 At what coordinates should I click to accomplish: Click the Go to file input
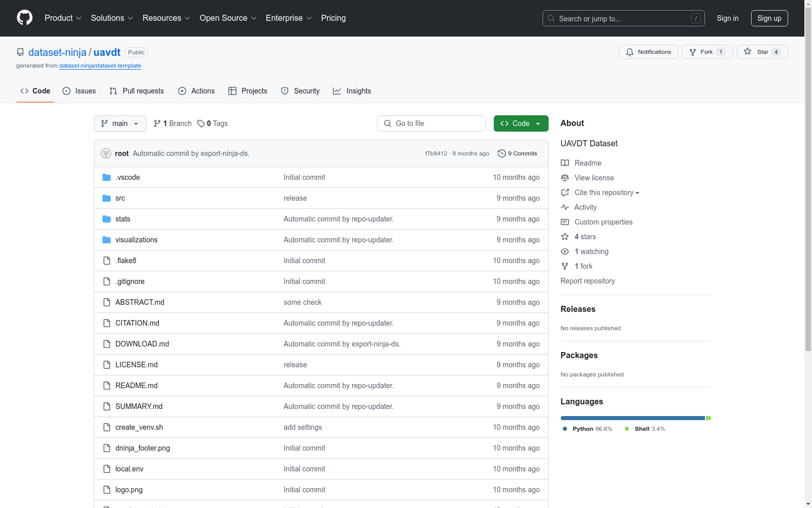coord(431,123)
